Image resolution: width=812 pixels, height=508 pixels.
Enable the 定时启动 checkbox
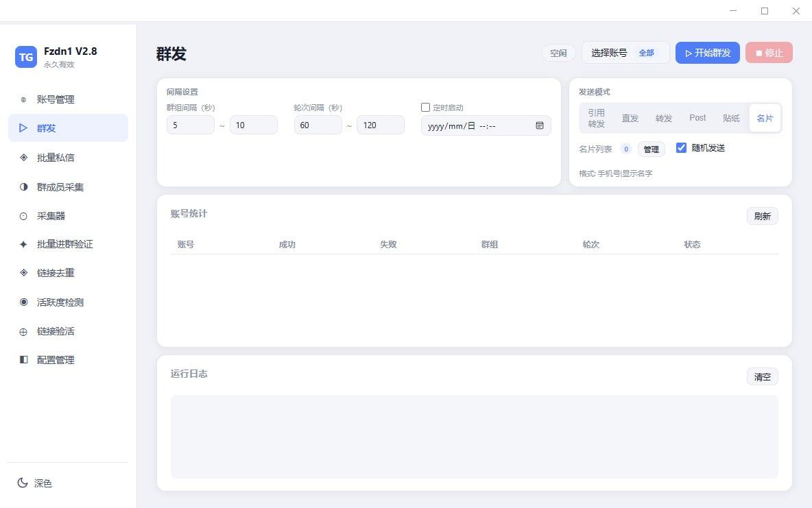425,107
